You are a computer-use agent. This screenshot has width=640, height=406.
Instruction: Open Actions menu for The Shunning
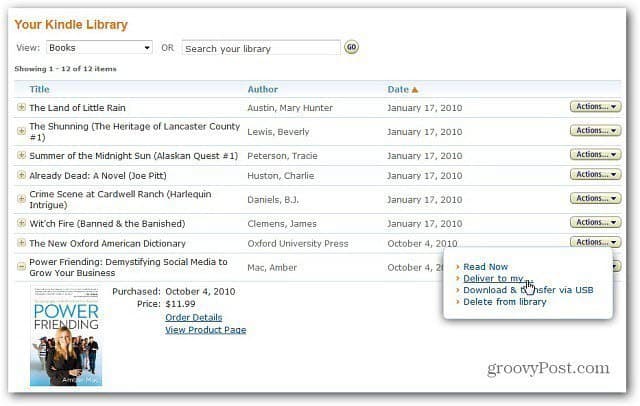click(x=596, y=131)
